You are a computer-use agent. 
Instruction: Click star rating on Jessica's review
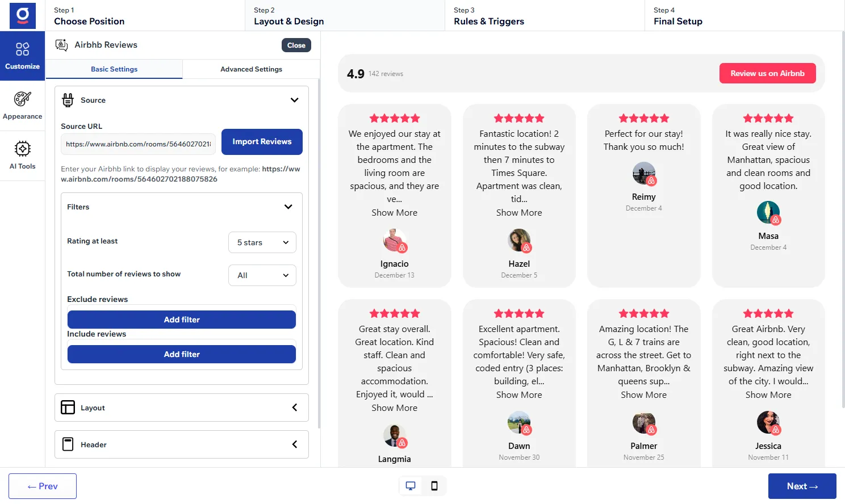768,313
